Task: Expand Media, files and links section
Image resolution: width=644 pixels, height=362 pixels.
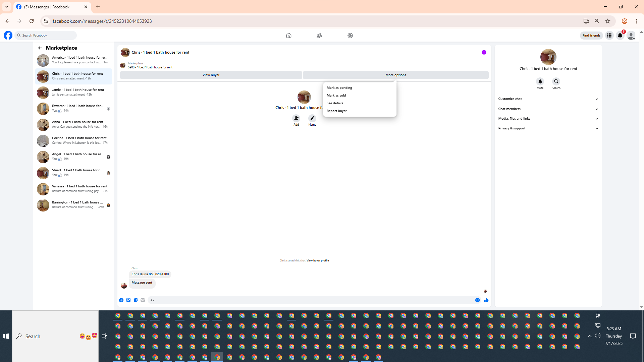Action: point(548,119)
